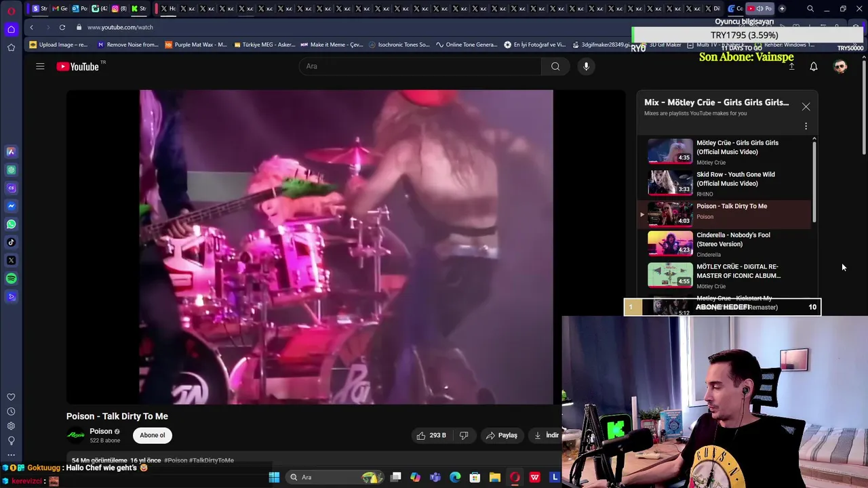Open the 'Online Tone Genera...' bookmark
Screen dimensions: 868x488
(467, 45)
